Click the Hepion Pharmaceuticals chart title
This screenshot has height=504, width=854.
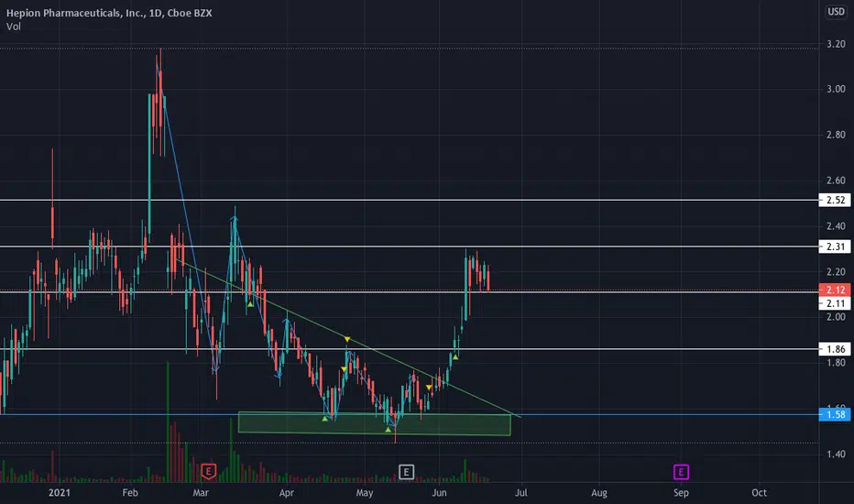(109, 13)
